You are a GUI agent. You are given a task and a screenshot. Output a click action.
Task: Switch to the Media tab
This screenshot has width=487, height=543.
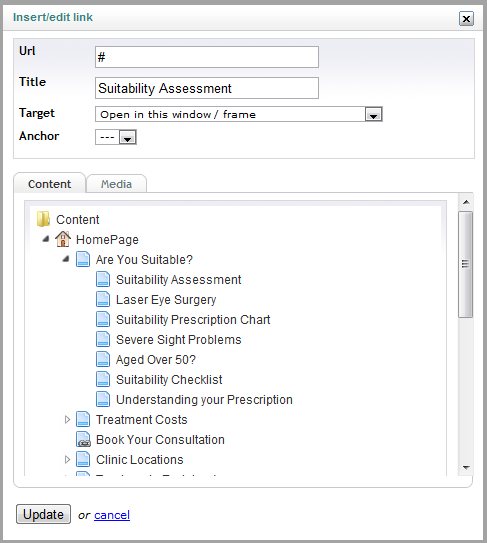(116, 184)
